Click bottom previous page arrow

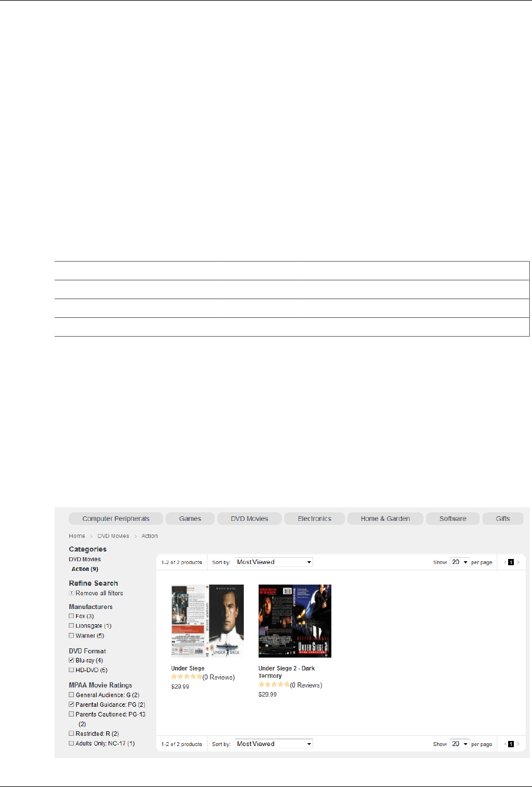coord(505,744)
